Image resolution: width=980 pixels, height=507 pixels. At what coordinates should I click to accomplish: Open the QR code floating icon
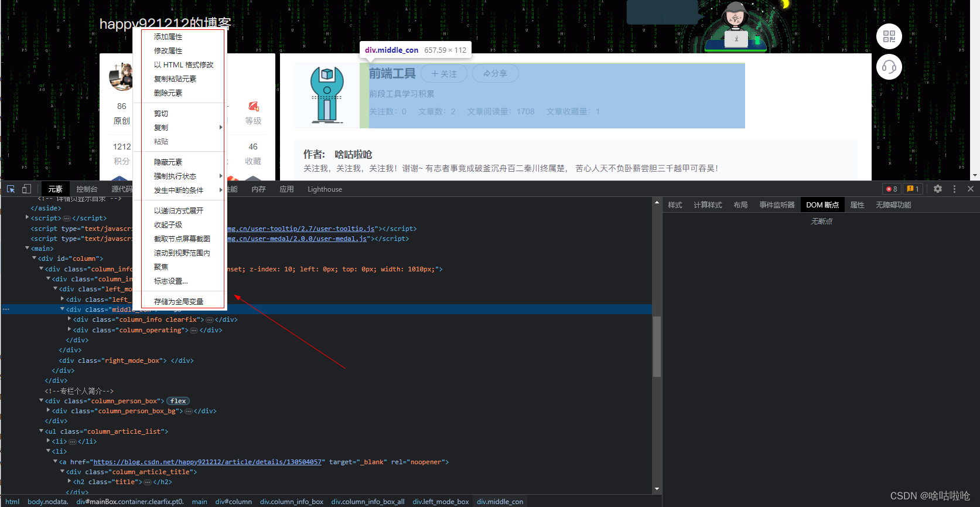click(889, 36)
